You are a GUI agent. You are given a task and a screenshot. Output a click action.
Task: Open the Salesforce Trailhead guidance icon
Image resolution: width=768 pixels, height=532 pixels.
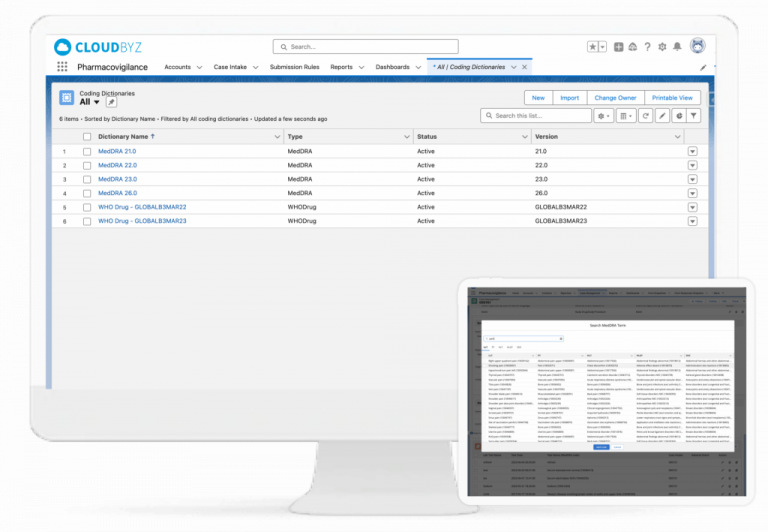[x=633, y=47]
